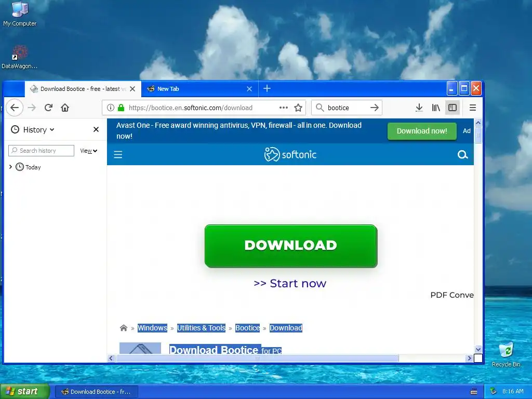Open the Downloads toolbar arrow
The image size is (532, 399).
tap(419, 108)
